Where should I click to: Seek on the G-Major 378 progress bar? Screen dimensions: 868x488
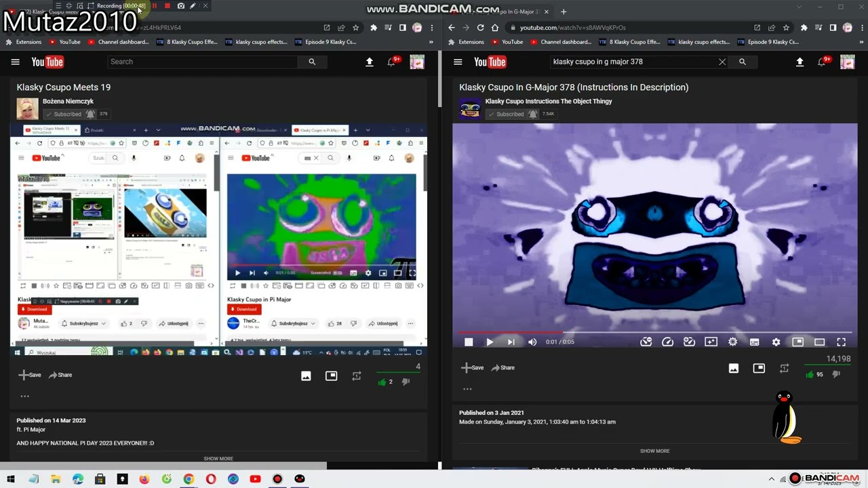[x=654, y=332]
